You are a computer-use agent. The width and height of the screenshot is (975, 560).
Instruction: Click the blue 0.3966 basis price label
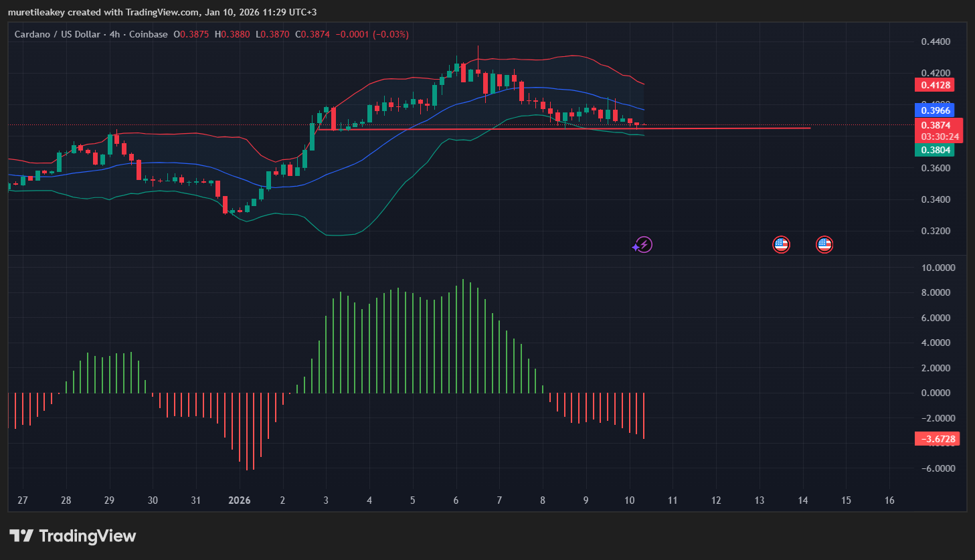(x=934, y=110)
